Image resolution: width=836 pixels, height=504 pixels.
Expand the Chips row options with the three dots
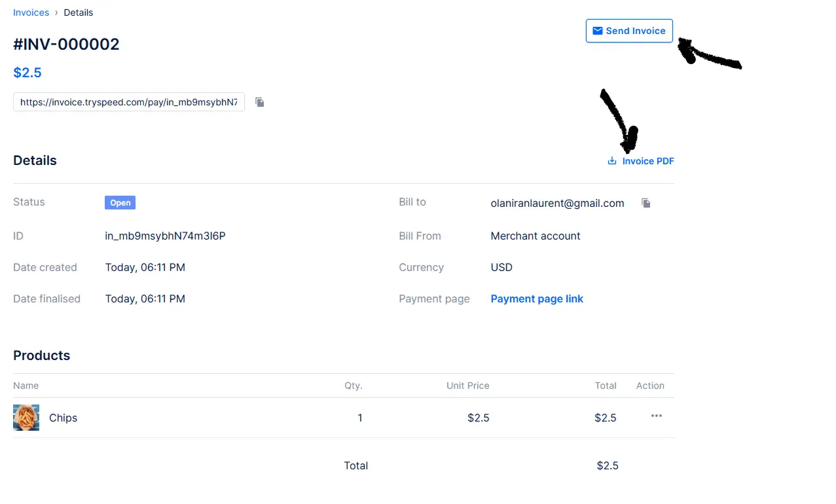click(656, 416)
